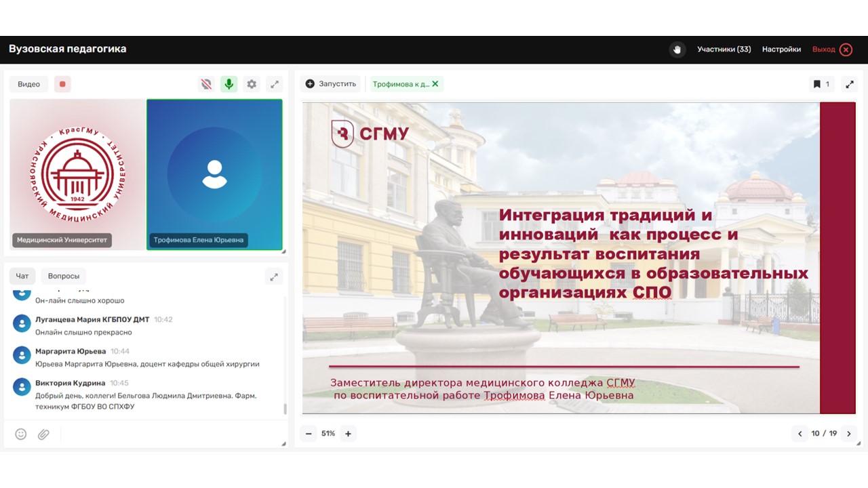Expand the chat panel

pyautogui.click(x=274, y=277)
